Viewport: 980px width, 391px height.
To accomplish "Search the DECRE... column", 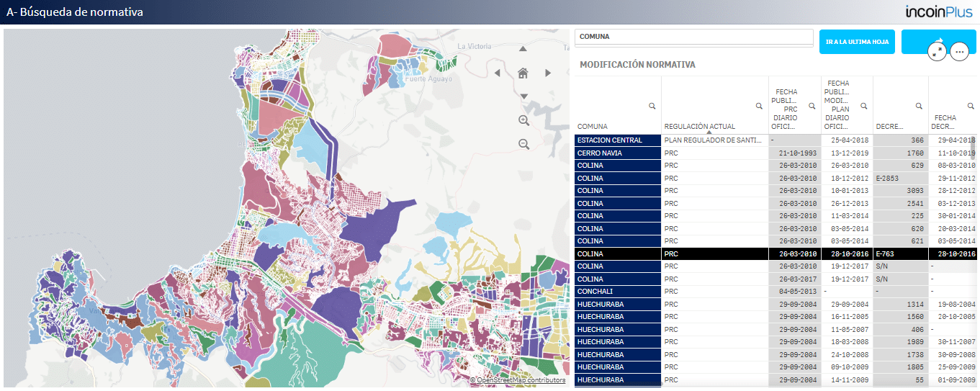I will click(919, 106).
